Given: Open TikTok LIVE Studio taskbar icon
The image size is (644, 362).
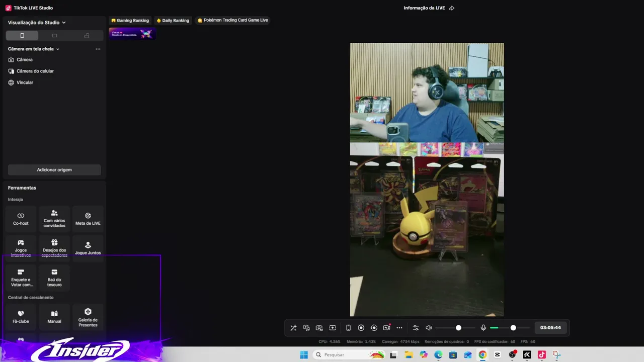Looking at the screenshot, I should [542, 355].
